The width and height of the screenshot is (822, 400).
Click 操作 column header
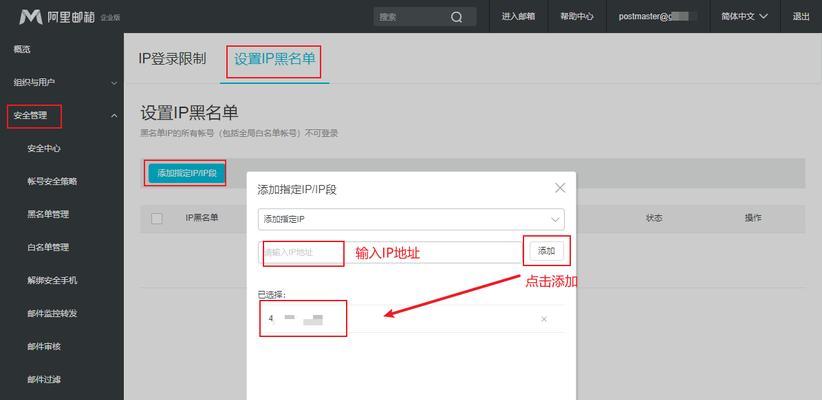(753, 218)
